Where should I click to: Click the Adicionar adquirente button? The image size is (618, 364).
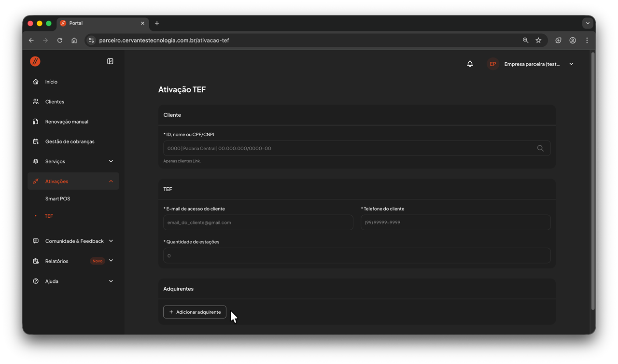[x=195, y=312]
